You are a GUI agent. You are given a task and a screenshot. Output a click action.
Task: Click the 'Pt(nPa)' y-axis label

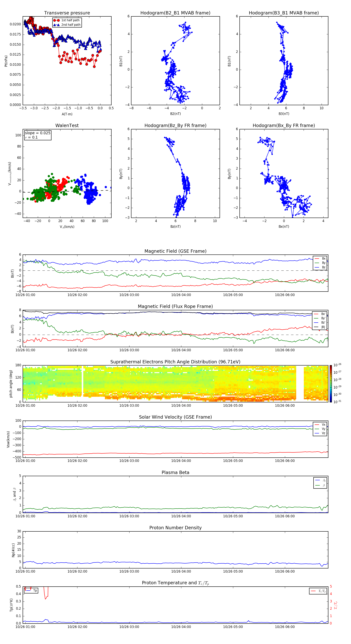pos(6,61)
